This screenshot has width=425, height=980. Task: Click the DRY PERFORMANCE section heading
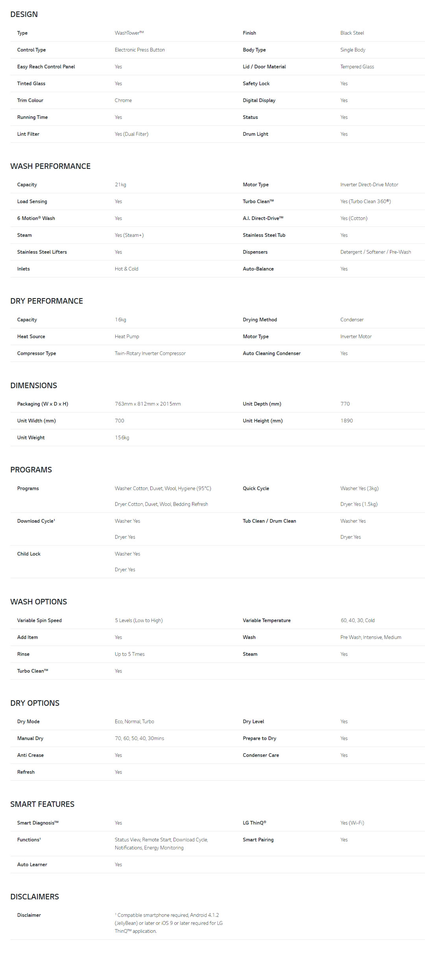point(46,301)
